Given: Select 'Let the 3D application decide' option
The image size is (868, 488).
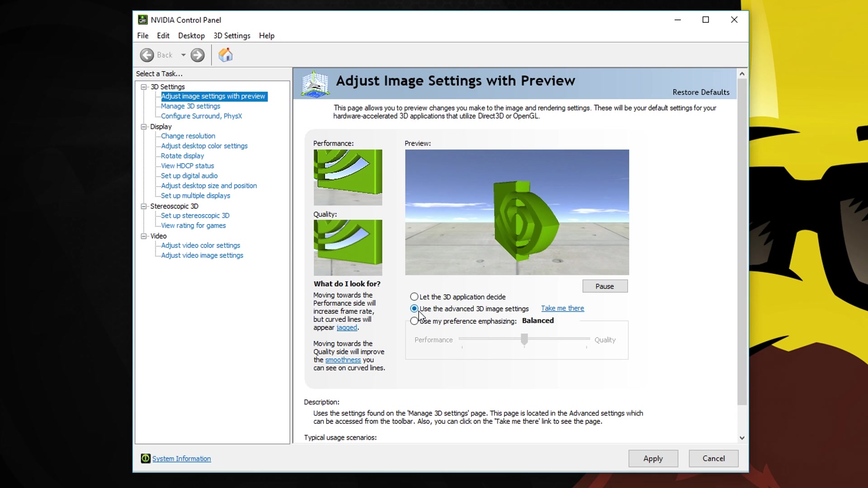Looking at the screenshot, I should 414,297.
